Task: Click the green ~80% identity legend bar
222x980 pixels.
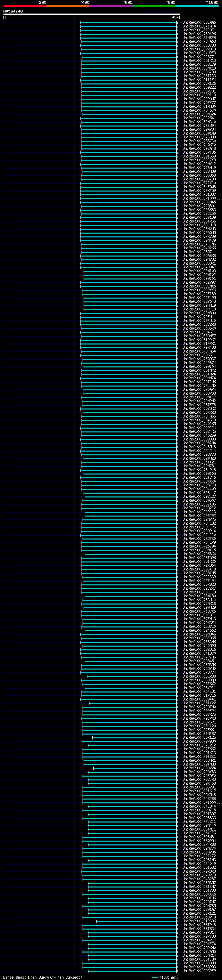Action: click(x=154, y=6)
